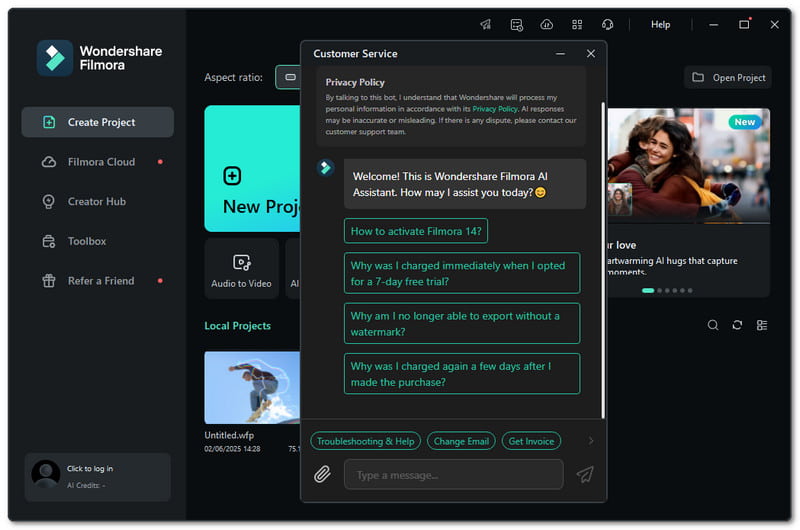This screenshot has width=800, height=530.
Task: Open the Audio to Video tool
Action: click(241, 269)
